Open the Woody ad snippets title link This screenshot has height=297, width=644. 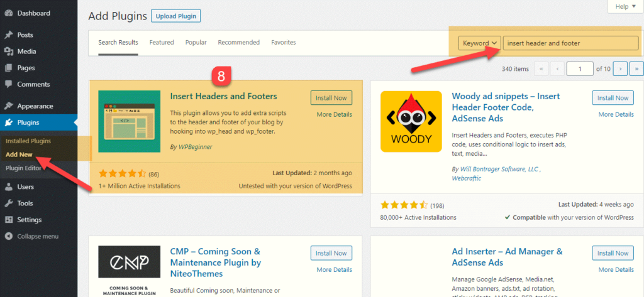506,107
